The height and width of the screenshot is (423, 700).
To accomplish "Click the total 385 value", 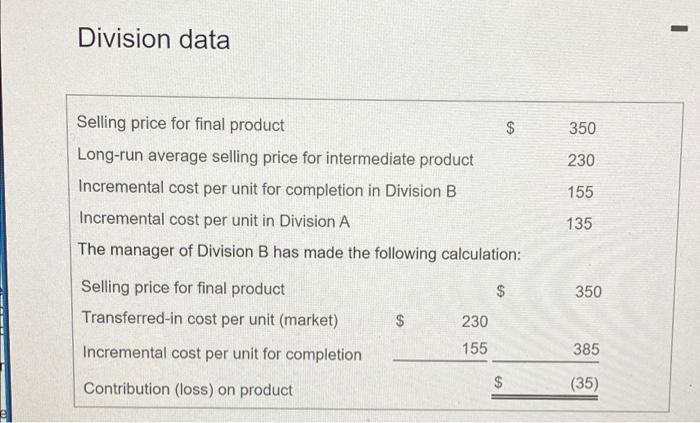I will click(585, 350).
